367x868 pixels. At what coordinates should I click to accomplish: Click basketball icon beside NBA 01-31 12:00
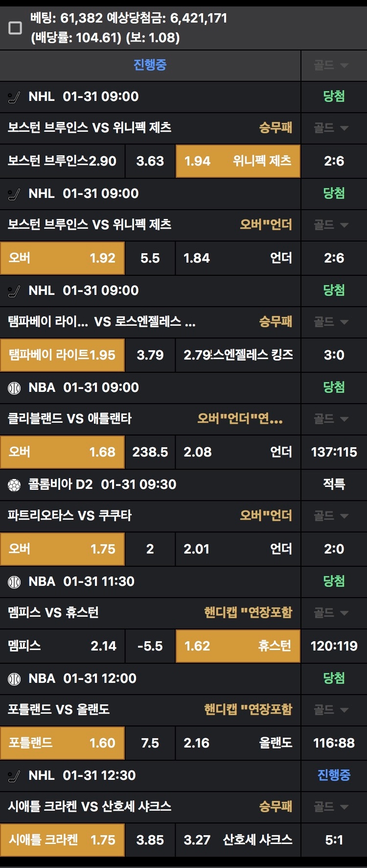pos(15,679)
